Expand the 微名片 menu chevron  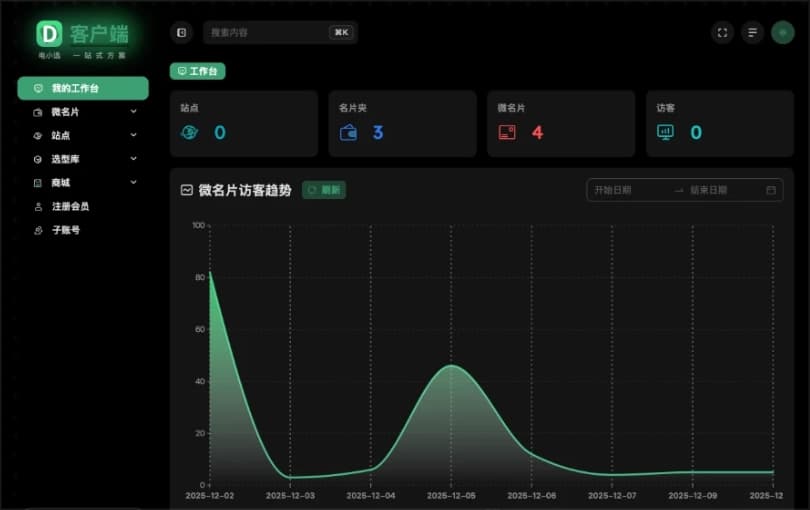coord(133,112)
